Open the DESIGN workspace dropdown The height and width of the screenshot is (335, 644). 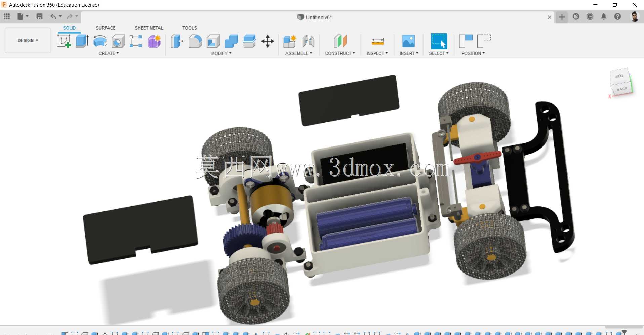[x=28, y=40]
